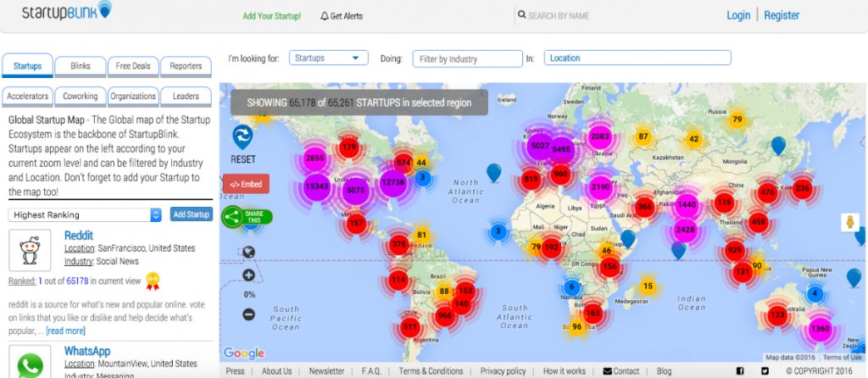Open the Twitter icon in footer

(765, 371)
